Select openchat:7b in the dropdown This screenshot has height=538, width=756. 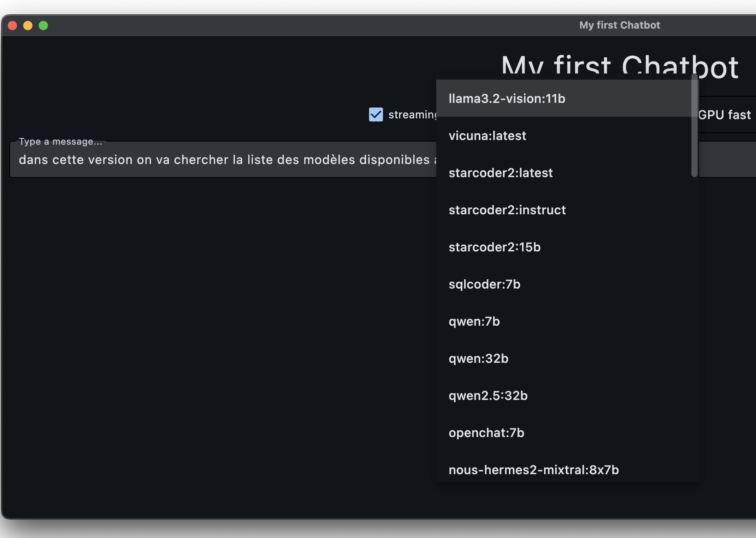(x=486, y=433)
